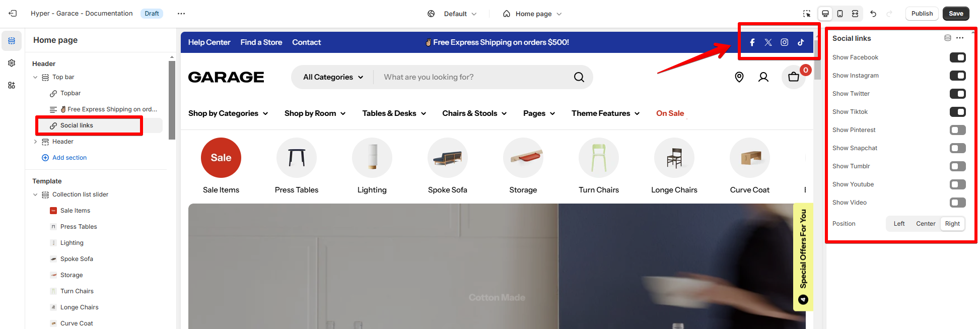This screenshot has height=329, width=980.
Task: Click the exit editor back icon
Action: coord(13,14)
